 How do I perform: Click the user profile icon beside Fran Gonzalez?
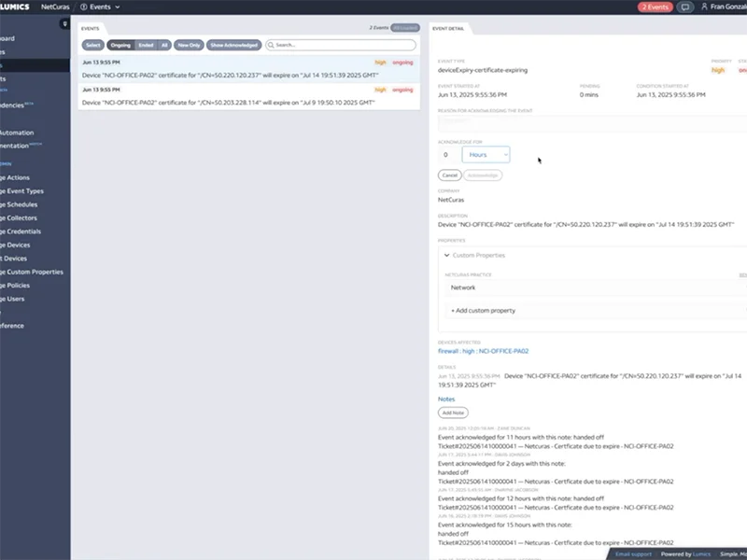tap(704, 7)
